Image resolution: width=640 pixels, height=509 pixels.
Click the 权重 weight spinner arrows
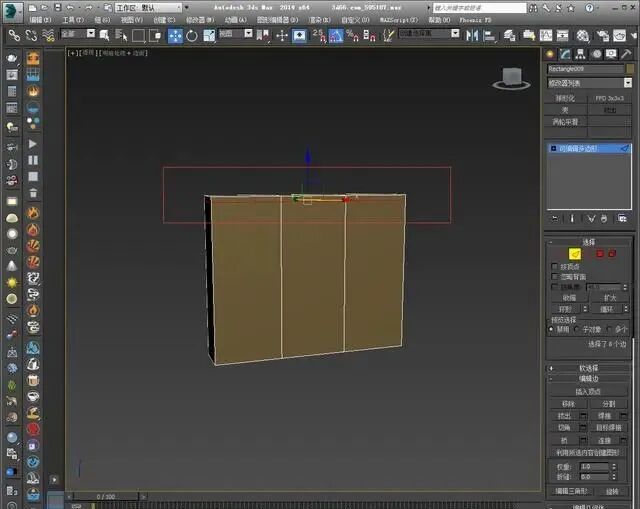(x=614, y=466)
